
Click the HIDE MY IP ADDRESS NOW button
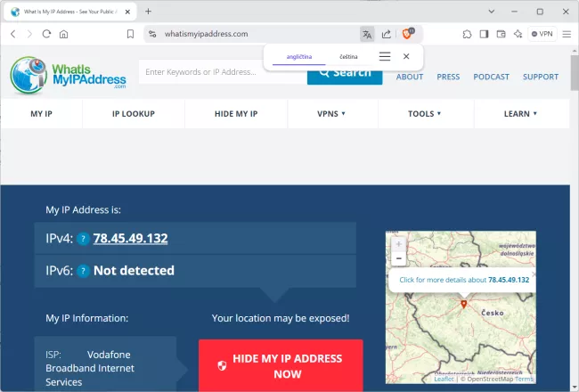coord(281,366)
